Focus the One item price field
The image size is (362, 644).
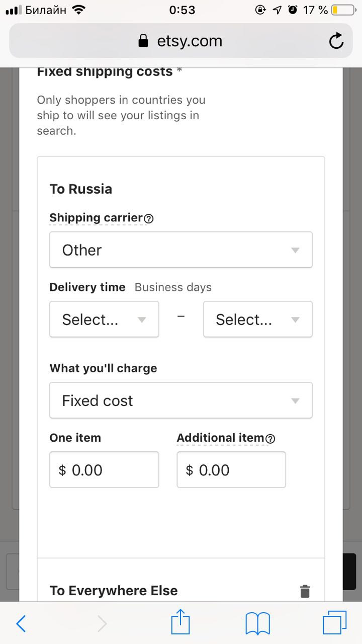coord(104,469)
